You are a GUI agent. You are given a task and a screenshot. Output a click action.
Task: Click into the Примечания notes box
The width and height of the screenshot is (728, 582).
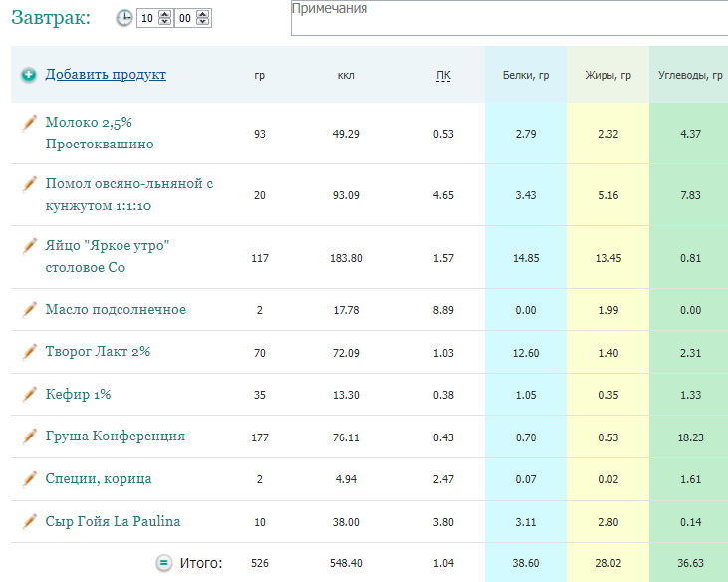(x=509, y=18)
